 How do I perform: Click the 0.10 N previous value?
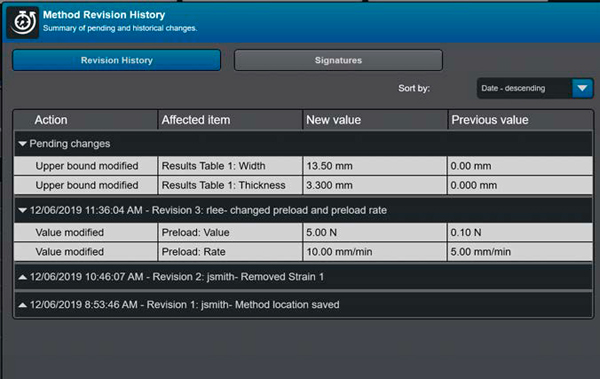click(x=520, y=232)
